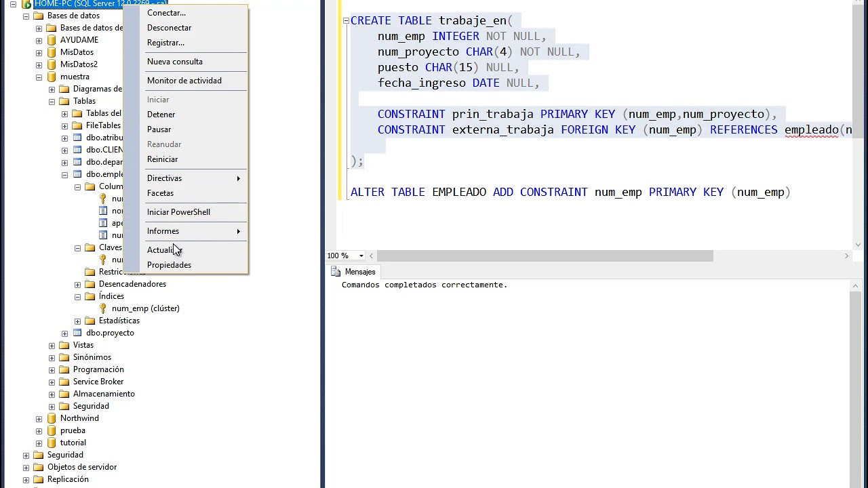Click 'Comandos completados correctamente.' message
The height and width of the screenshot is (488, 868).
[425, 285]
